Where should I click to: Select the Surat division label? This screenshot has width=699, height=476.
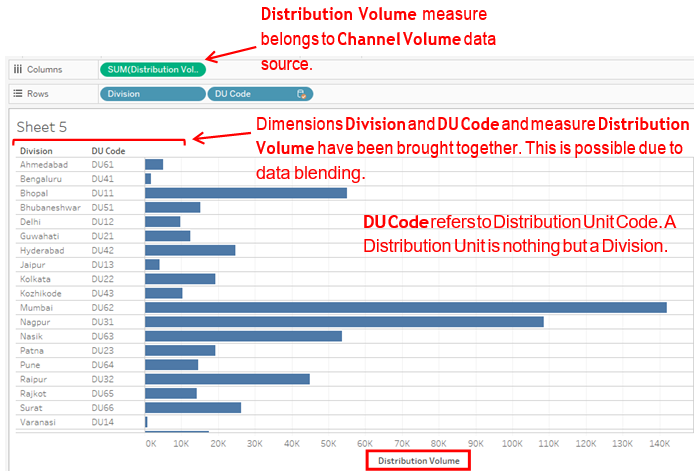coord(31,408)
